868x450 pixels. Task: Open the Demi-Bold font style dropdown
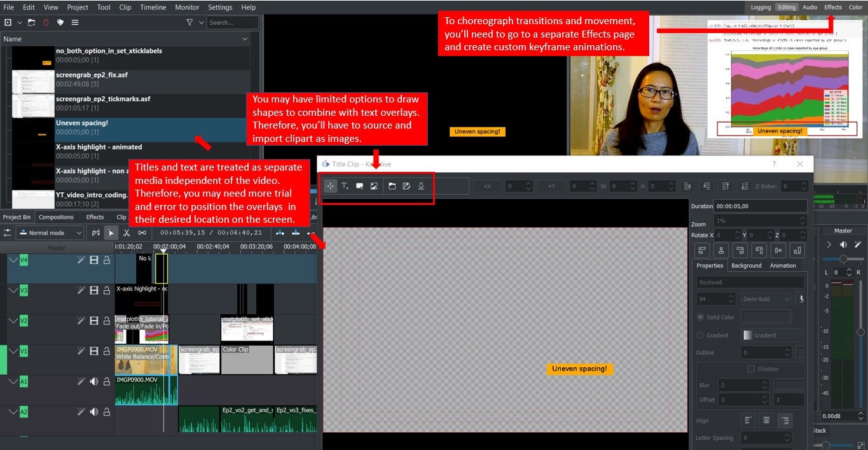pos(765,299)
